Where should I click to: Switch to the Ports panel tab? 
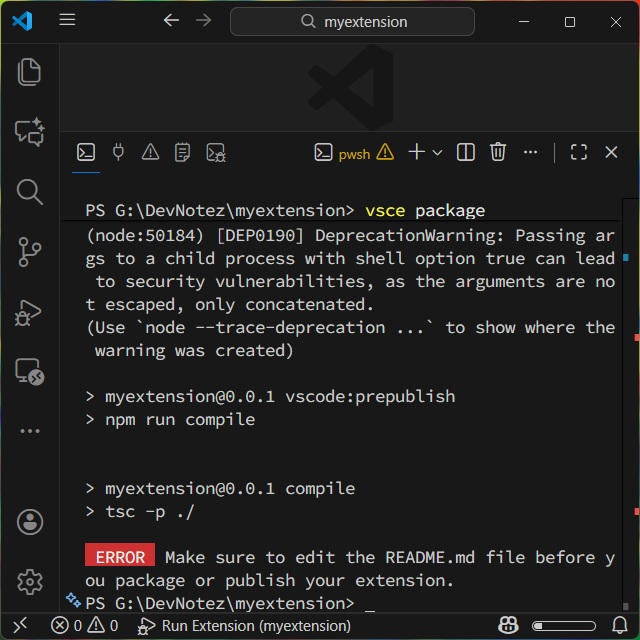click(118, 152)
